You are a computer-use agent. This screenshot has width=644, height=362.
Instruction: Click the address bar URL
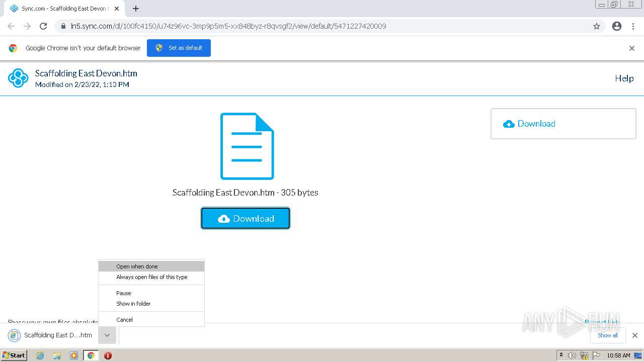pyautogui.click(x=229, y=26)
